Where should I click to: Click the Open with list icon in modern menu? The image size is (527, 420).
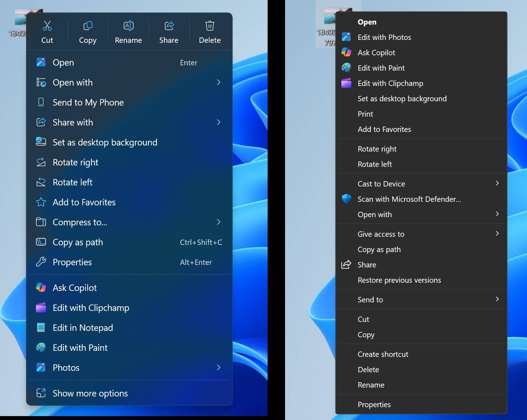coord(41,82)
